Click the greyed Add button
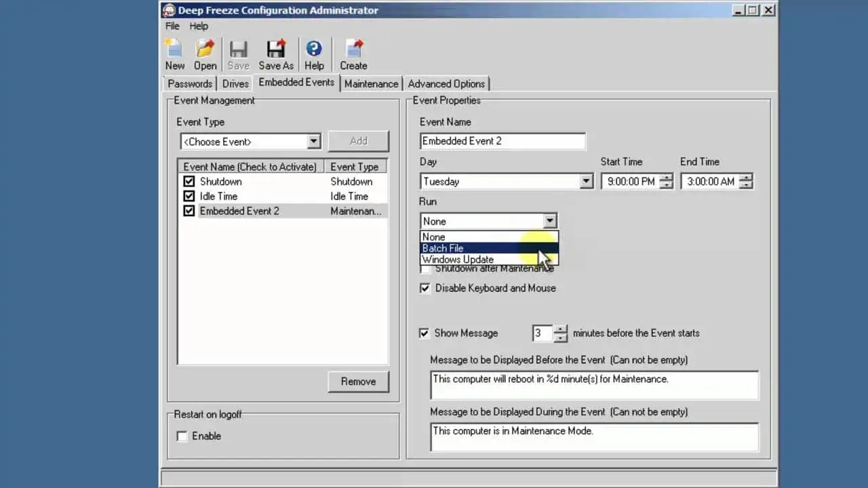 pyautogui.click(x=358, y=141)
